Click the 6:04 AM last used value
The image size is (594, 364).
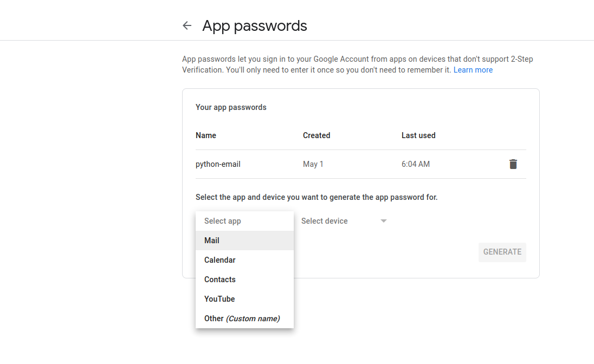coord(416,164)
